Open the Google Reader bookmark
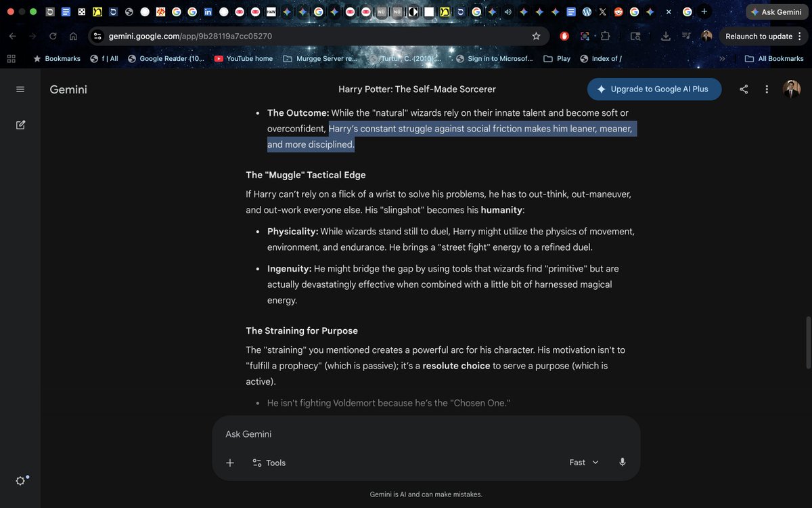This screenshot has height=508, width=812. pos(166,59)
